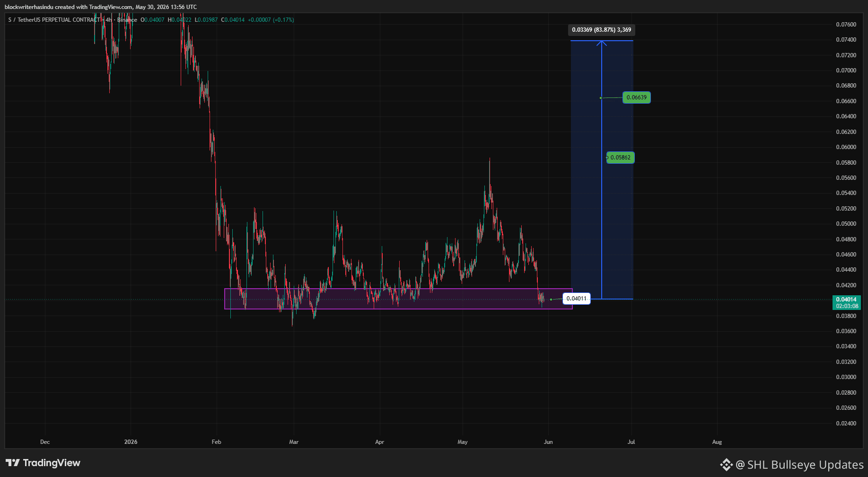Image resolution: width=868 pixels, height=477 pixels.
Task: Click the TradingView wordmark text
Action: click(52, 463)
